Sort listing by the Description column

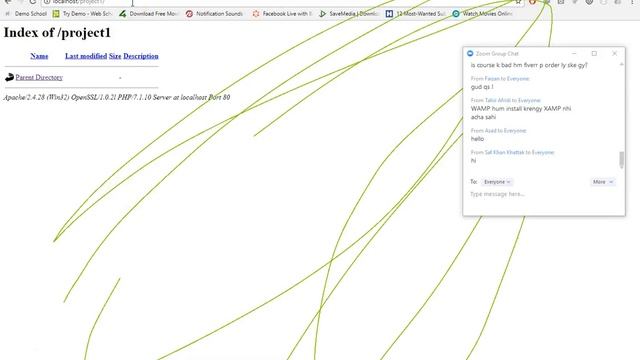(141, 56)
